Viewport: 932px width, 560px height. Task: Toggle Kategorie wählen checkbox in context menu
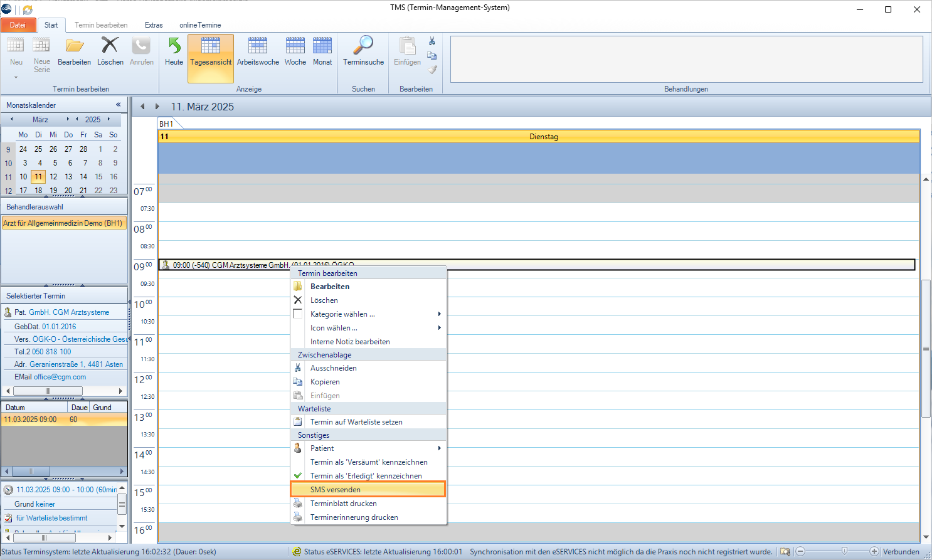pyautogui.click(x=298, y=314)
